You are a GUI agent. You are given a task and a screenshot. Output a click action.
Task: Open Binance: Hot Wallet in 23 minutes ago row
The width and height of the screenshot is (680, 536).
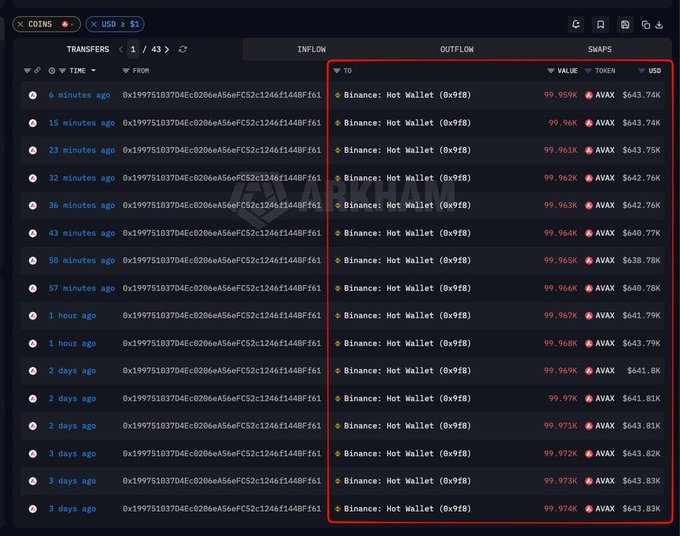[407, 150]
